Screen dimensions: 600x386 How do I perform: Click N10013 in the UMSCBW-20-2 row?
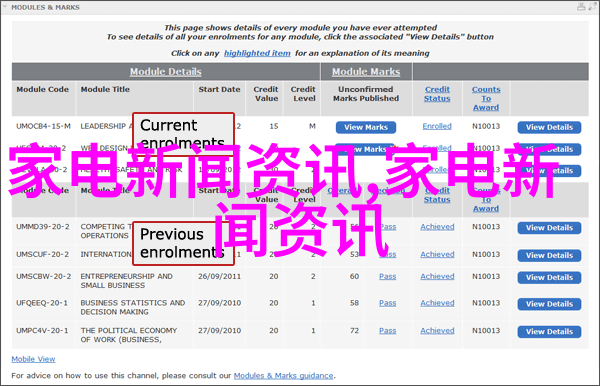486,277
